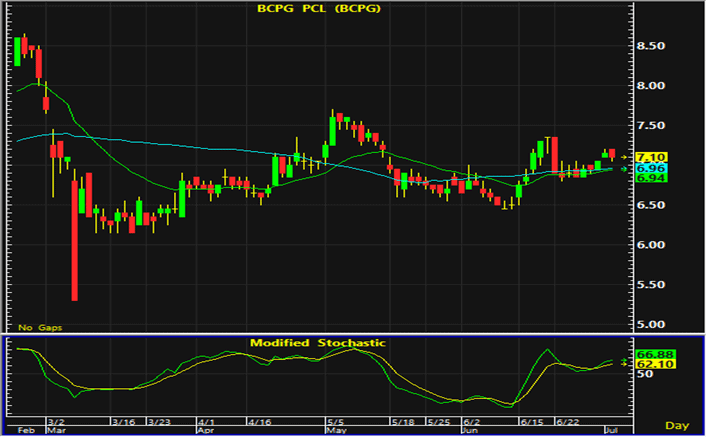Click the 8.50 price axis label
Image resolution: width=707 pixels, height=437 pixels.
[x=650, y=46]
